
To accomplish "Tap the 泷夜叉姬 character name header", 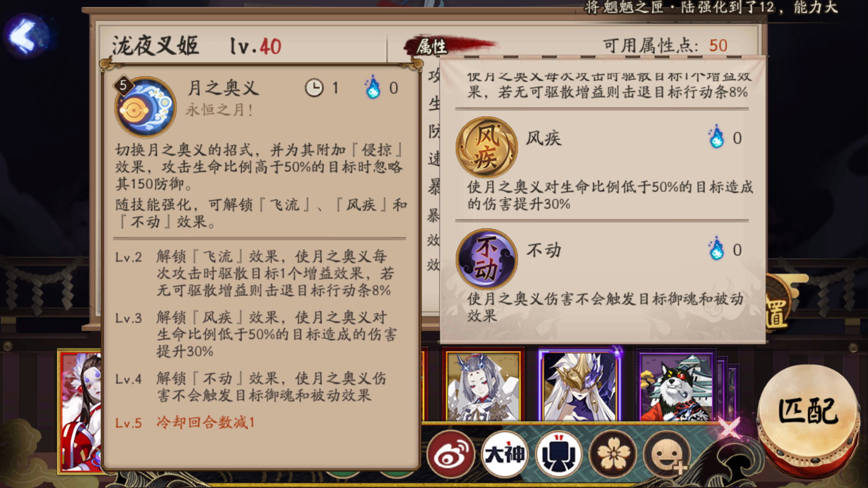I will click(155, 46).
